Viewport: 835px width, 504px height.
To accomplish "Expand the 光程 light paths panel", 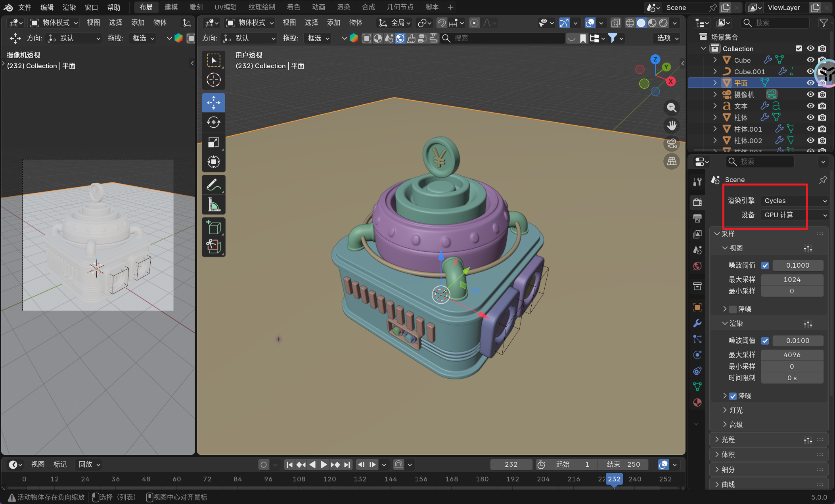I will [x=728, y=439].
